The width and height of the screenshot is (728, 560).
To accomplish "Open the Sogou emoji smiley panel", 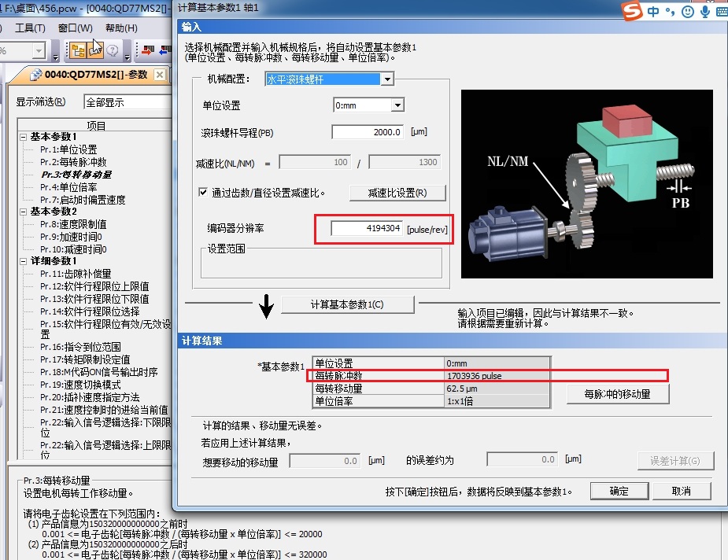I will [688, 11].
